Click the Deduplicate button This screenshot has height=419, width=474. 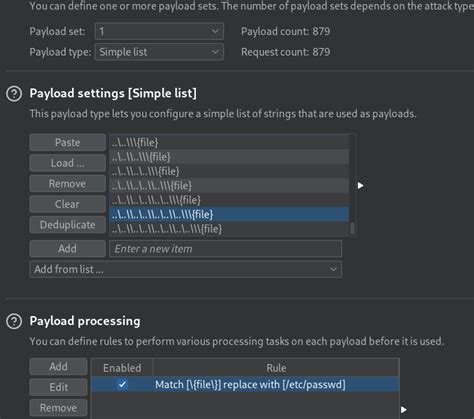click(x=68, y=225)
